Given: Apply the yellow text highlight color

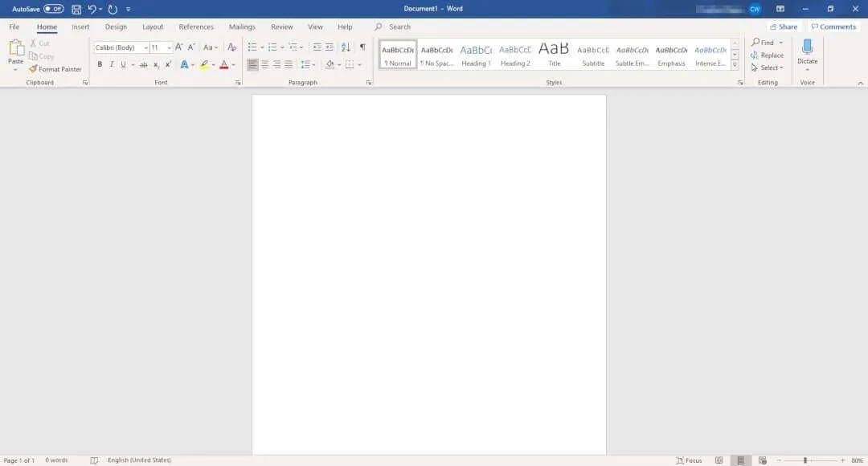Looking at the screenshot, I should click(x=204, y=65).
